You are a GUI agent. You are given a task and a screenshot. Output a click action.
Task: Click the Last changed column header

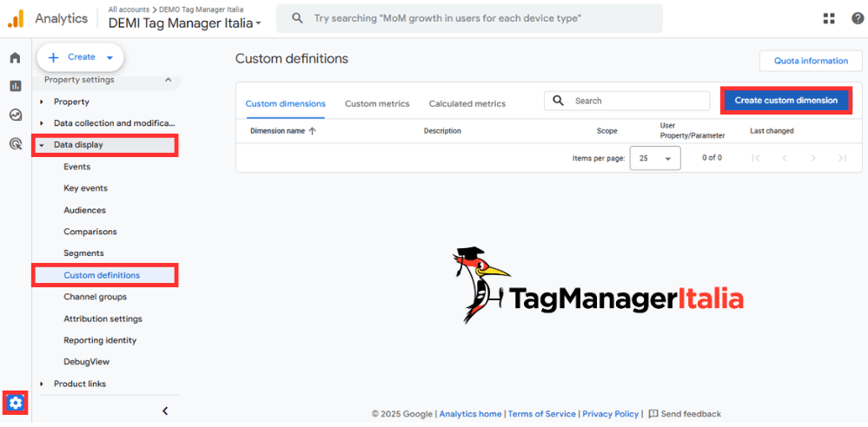coord(772,131)
